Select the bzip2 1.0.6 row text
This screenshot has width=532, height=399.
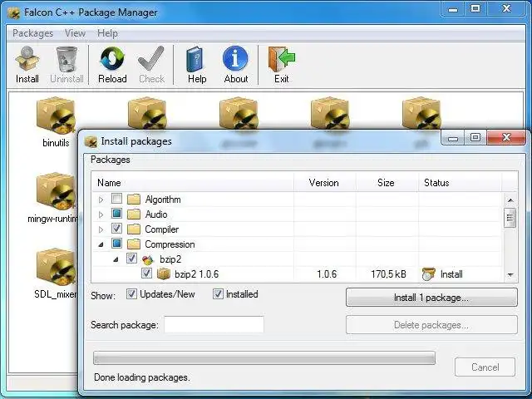coord(196,274)
